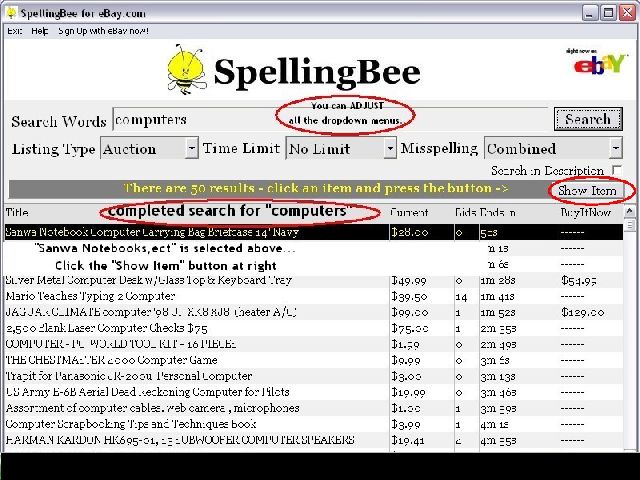
Task: Click the Search button
Action: tap(588, 119)
